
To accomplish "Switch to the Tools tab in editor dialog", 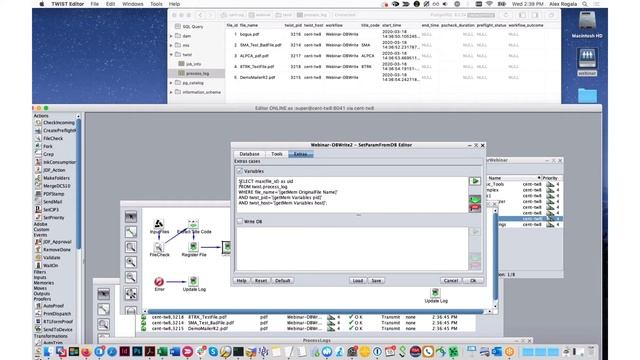I will [x=277, y=154].
